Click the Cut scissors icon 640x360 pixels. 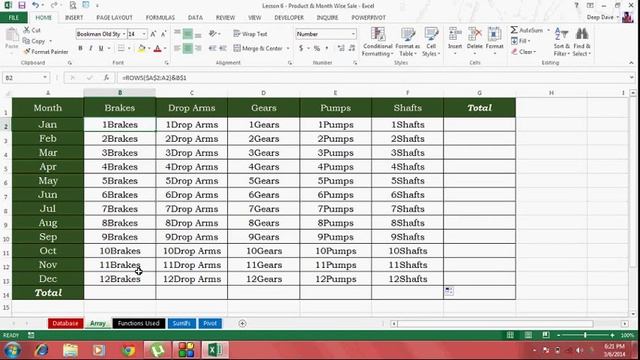[x=27, y=30]
